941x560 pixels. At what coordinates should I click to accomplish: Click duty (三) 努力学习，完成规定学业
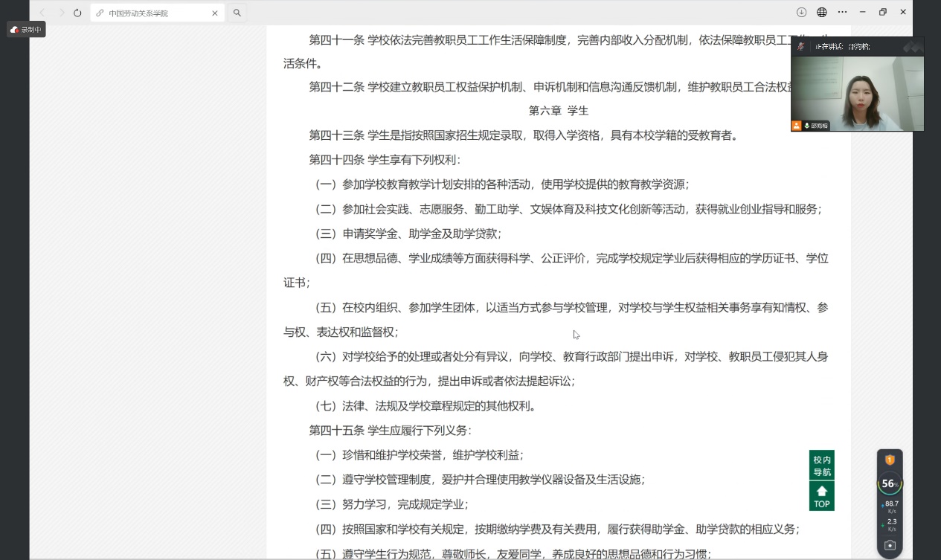tap(392, 504)
